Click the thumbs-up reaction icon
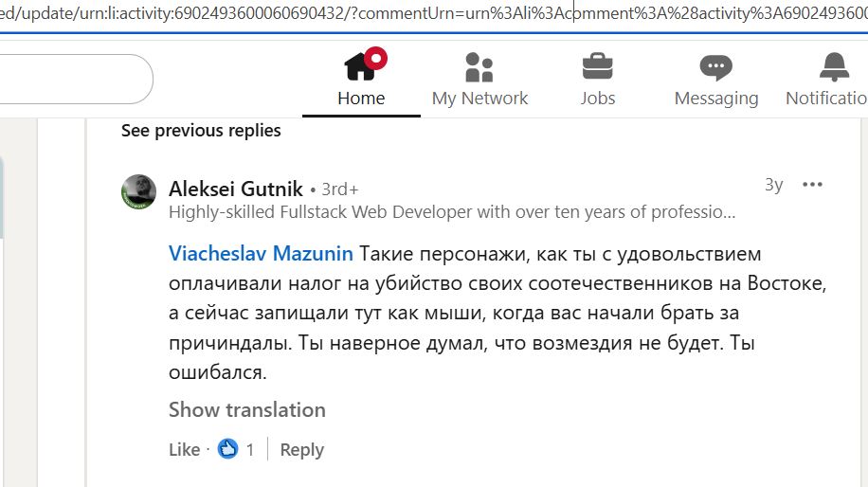The height and width of the screenshot is (487, 868). pos(227,449)
